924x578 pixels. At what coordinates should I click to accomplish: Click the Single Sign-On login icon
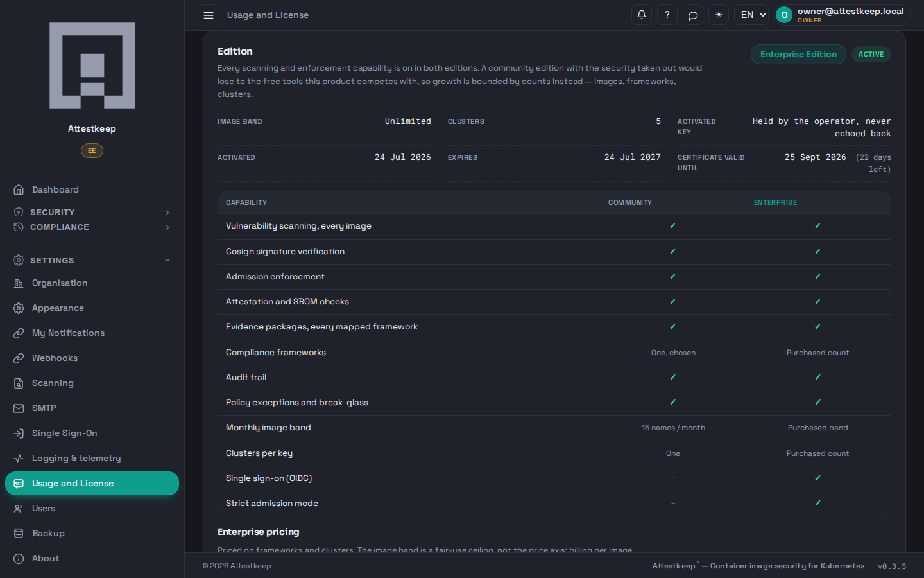click(19, 433)
